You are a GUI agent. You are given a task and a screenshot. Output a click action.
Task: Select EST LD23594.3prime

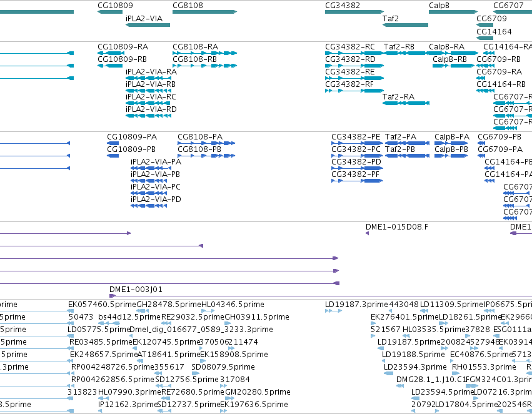pyautogui.click(x=388, y=373)
